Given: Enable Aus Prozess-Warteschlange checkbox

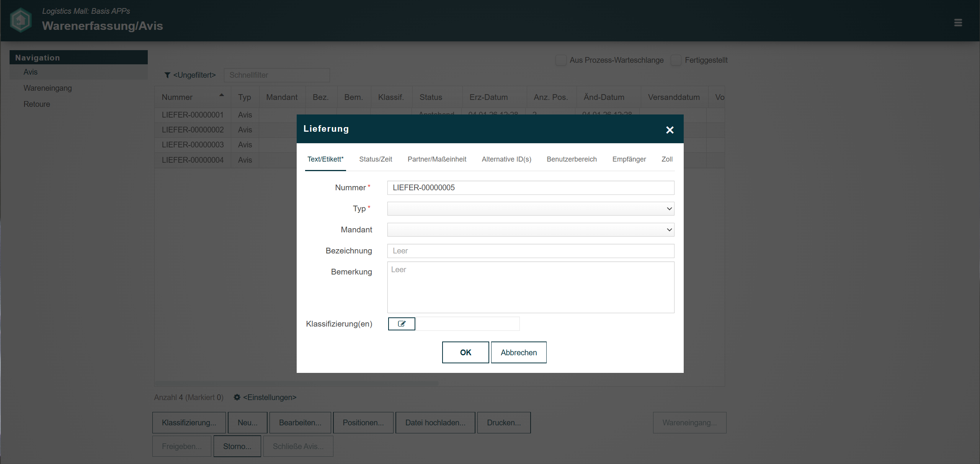Looking at the screenshot, I should click(x=561, y=60).
